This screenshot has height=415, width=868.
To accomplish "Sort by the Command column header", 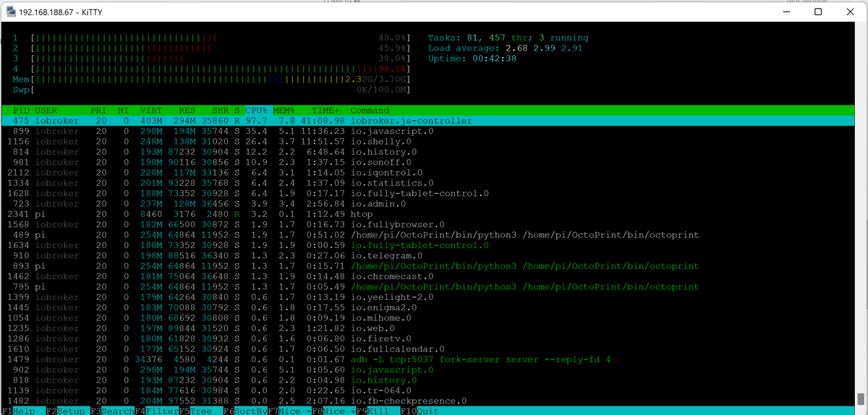I will [370, 111].
